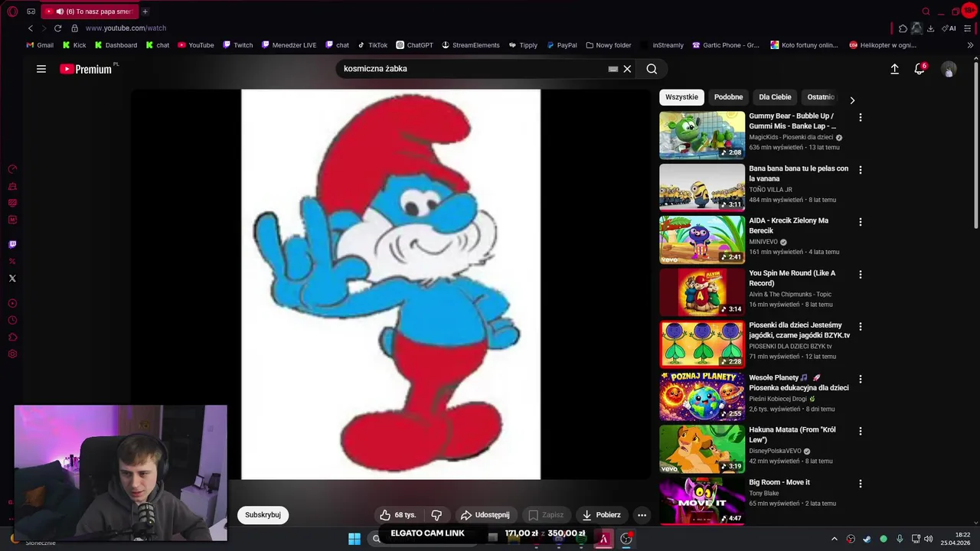Open options for Bana bana video
Screen dimensions: 980x551
(861, 170)
